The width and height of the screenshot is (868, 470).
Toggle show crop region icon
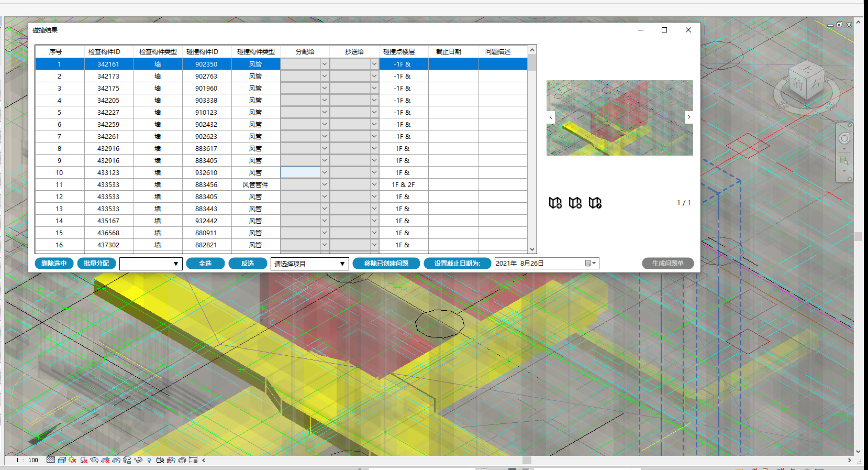[x=116, y=460]
